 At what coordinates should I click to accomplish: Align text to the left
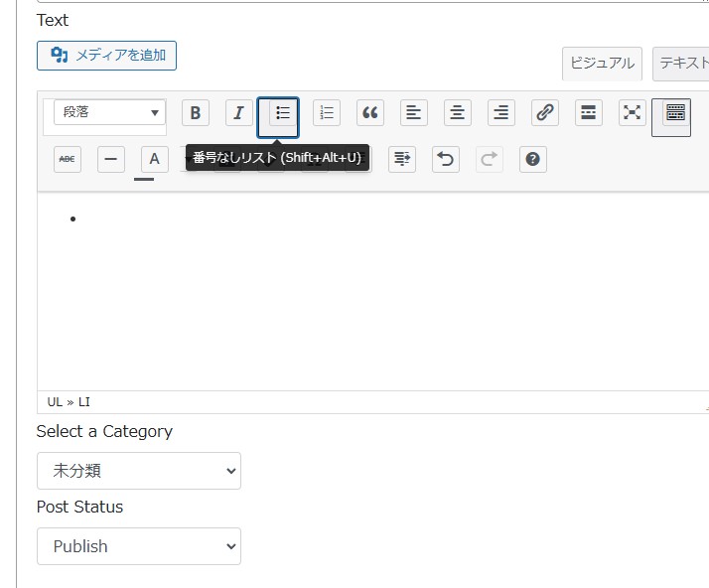pos(414,113)
